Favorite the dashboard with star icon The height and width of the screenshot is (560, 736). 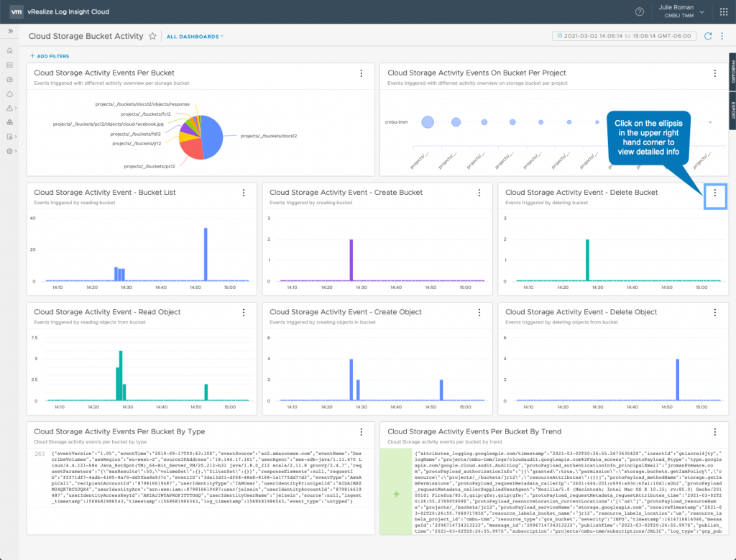(152, 36)
